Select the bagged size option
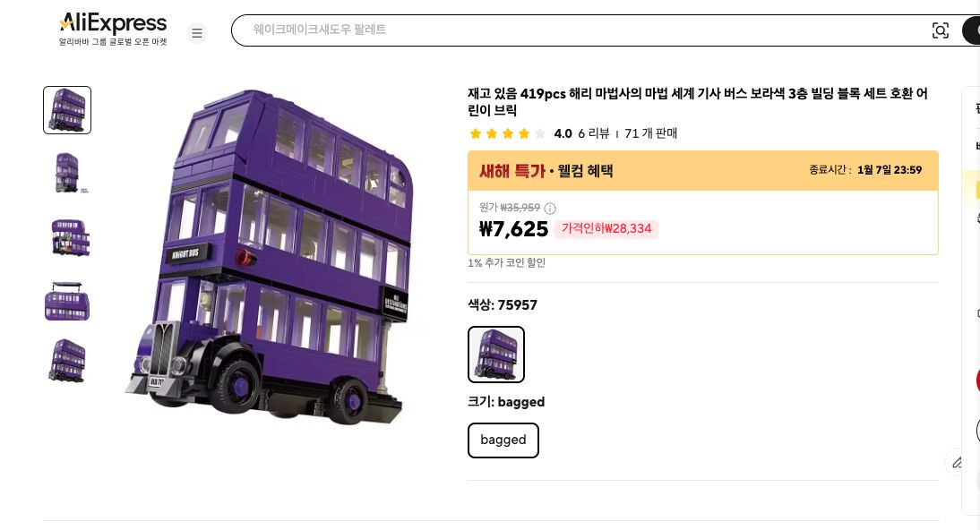The height and width of the screenshot is (530, 980). (503, 440)
